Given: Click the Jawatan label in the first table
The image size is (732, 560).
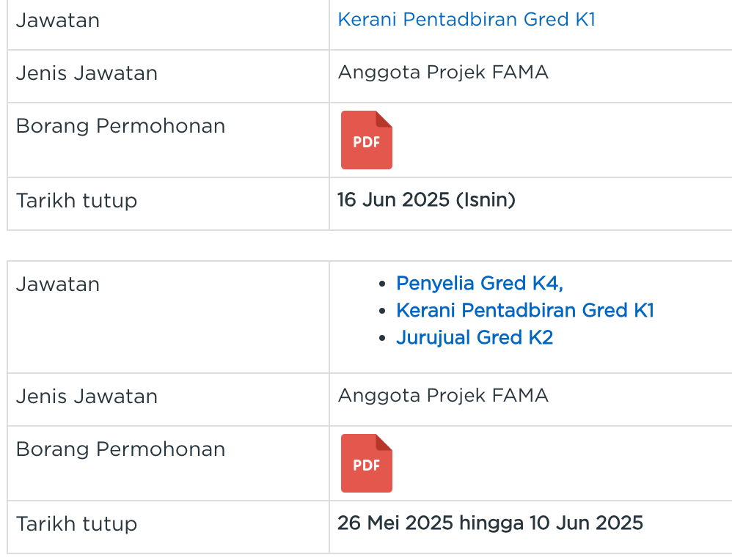Looking at the screenshot, I should click(x=58, y=21).
